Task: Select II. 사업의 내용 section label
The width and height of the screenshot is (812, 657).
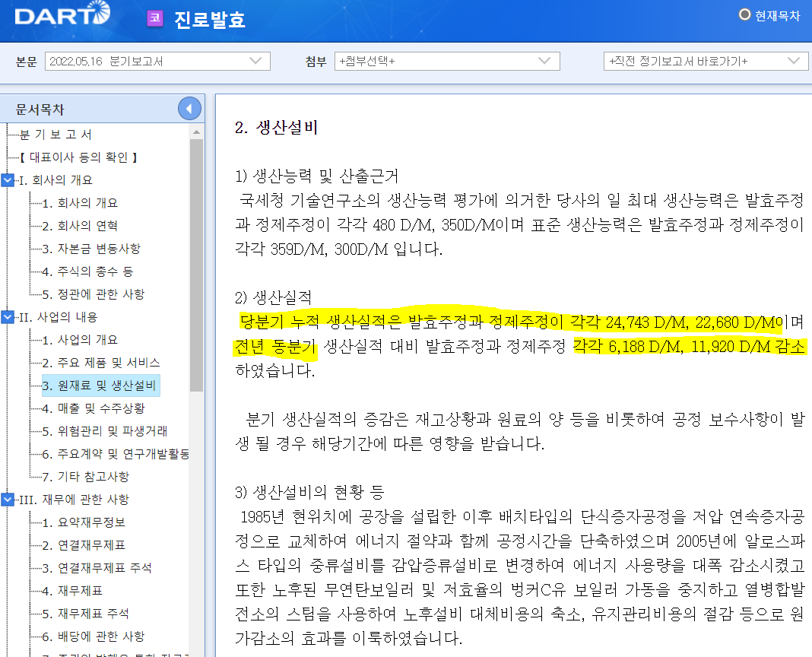Action: (58, 316)
